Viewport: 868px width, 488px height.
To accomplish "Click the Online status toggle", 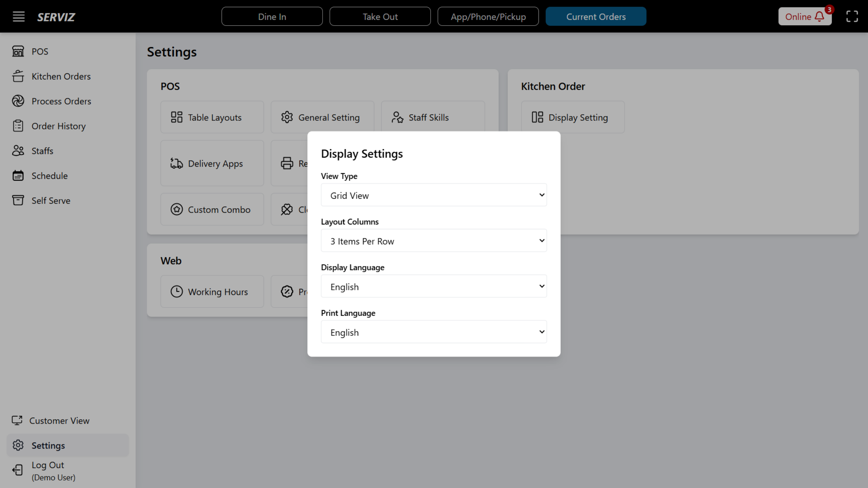I will coord(798,16).
